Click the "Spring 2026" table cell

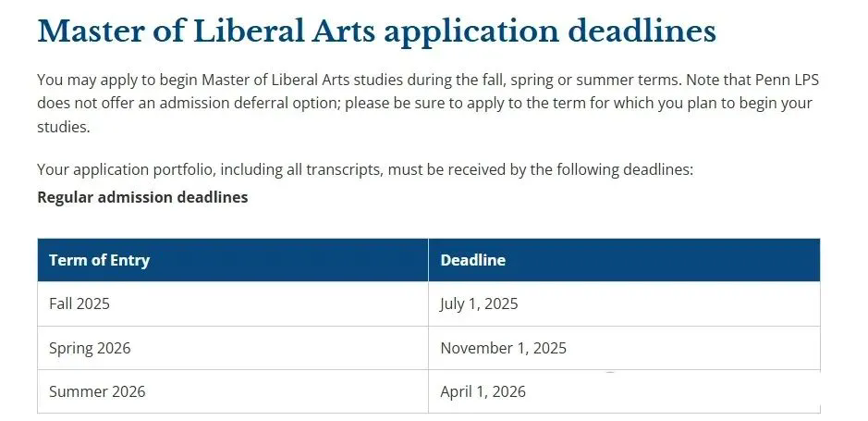[x=90, y=348]
